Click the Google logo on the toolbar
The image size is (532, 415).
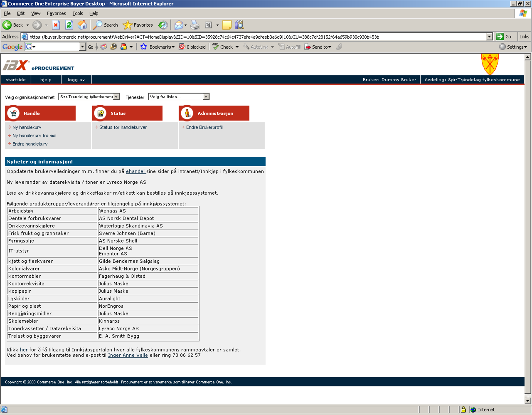(12, 47)
